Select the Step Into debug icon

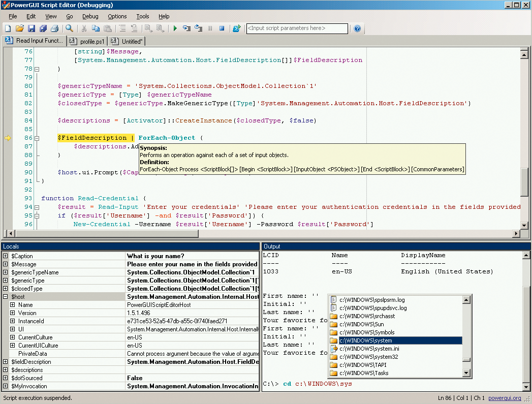pyautogui.click(x=186, y=28)
